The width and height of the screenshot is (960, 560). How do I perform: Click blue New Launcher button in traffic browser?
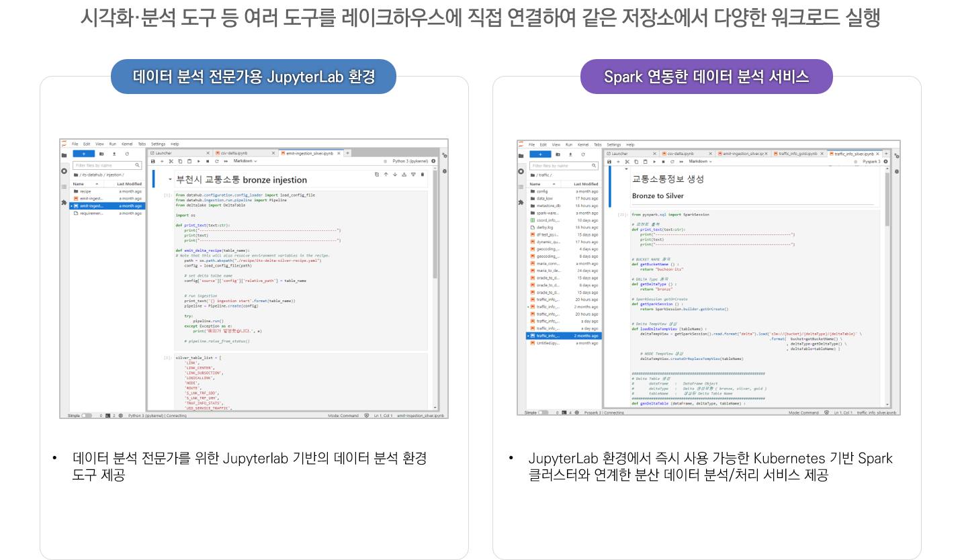(541, 154)
